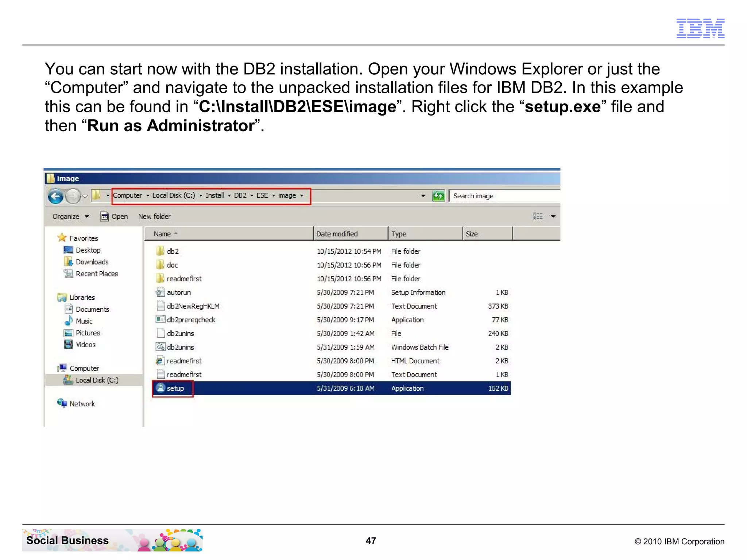The height and width of the screenshot is (560, 747).
Task: Click the Network icon in sidebar
Action: click(62, 403)
